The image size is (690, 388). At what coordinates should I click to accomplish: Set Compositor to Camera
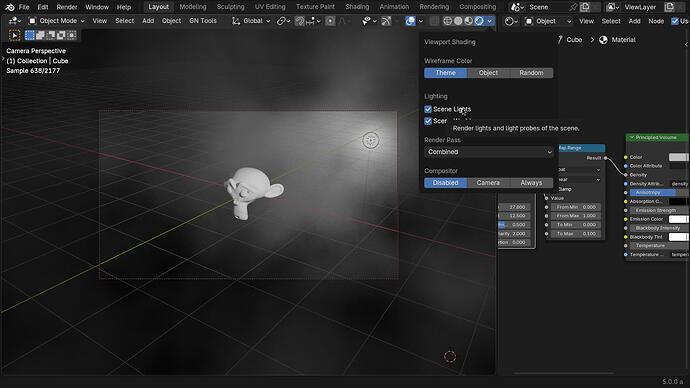pyautogui.click(x=488, y=183)
